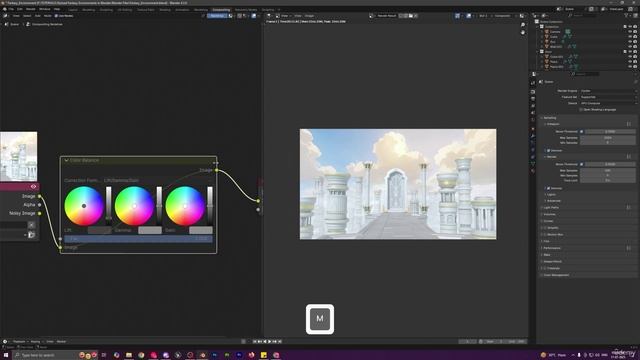Click the Lift brightness vertical slider
This screenshot has height=360, width=640.
point(109,206)
